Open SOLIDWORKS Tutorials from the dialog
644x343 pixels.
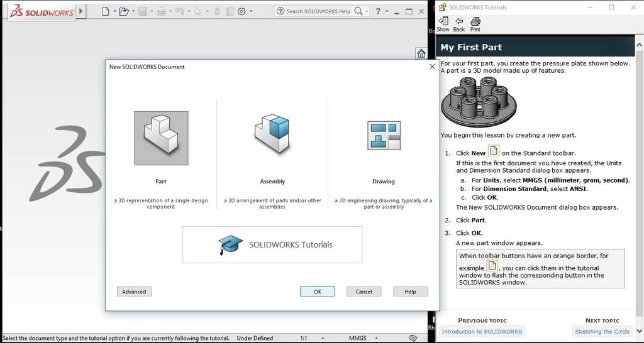coord(272,244)
